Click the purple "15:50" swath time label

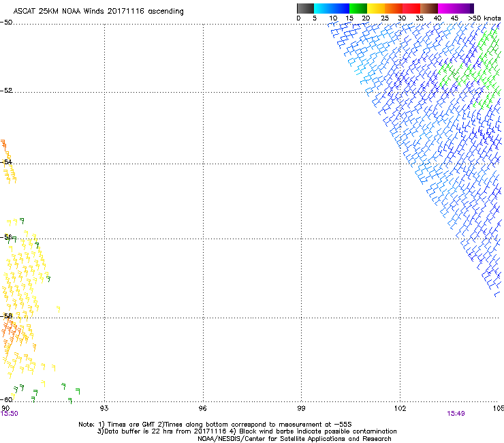click(10, 414)
